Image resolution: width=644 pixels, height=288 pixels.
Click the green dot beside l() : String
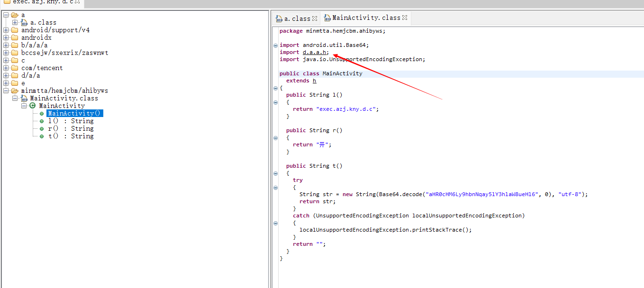coord(42,121)
